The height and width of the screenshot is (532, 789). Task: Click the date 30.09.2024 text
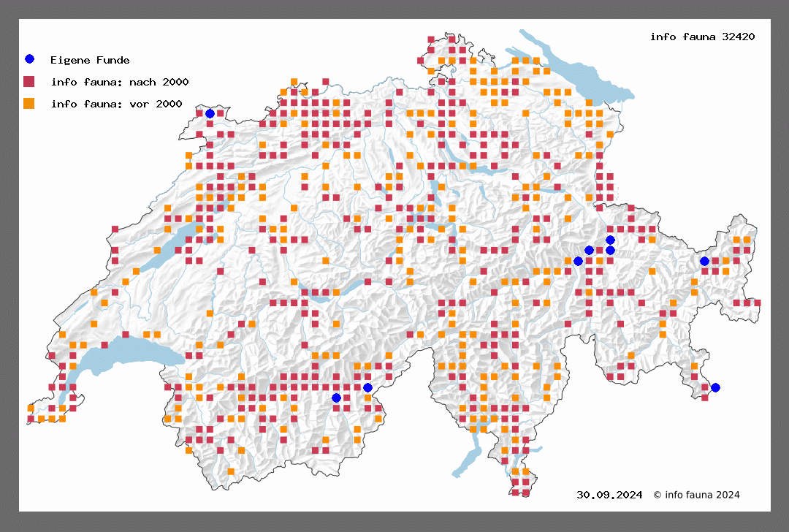(x=609, y=495)
